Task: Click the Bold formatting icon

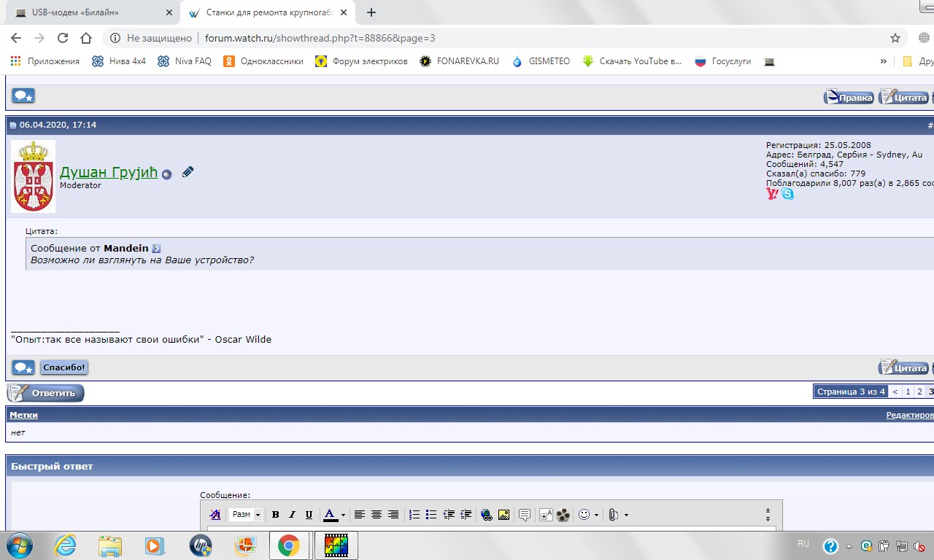Action: click(x=276, y=515)
